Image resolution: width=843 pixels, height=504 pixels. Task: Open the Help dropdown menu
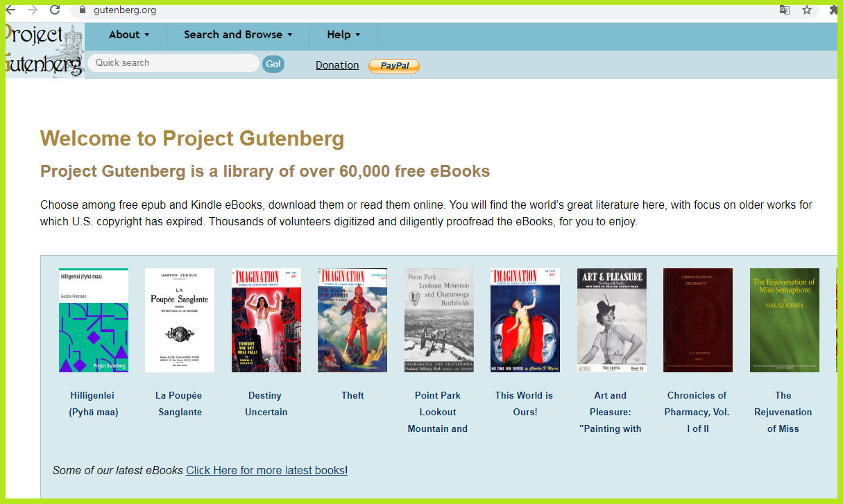click(x=343, y=35)
